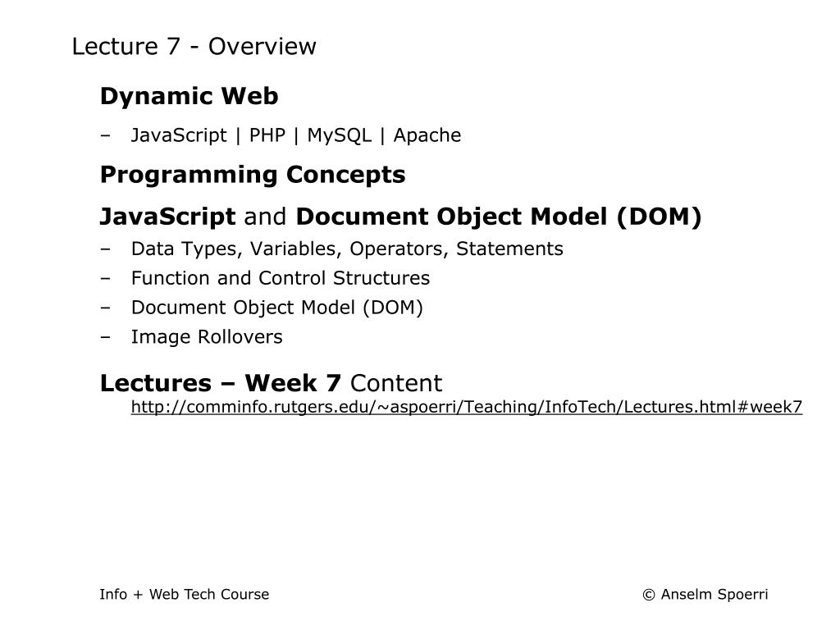Select the Lectures – Week 7 heading
Image resolution: width=840 pixels, height=630 pixels.
click(x=220, y=384)
